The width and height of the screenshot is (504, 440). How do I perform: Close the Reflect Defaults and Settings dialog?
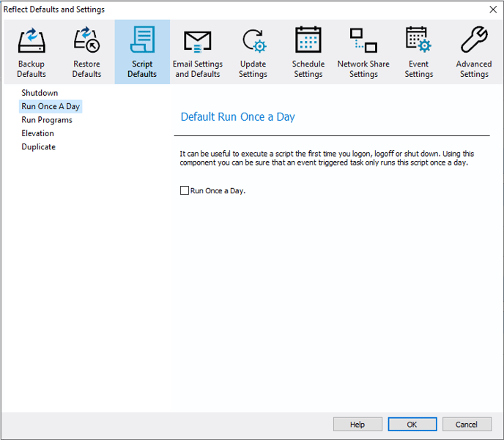[492, 10]
